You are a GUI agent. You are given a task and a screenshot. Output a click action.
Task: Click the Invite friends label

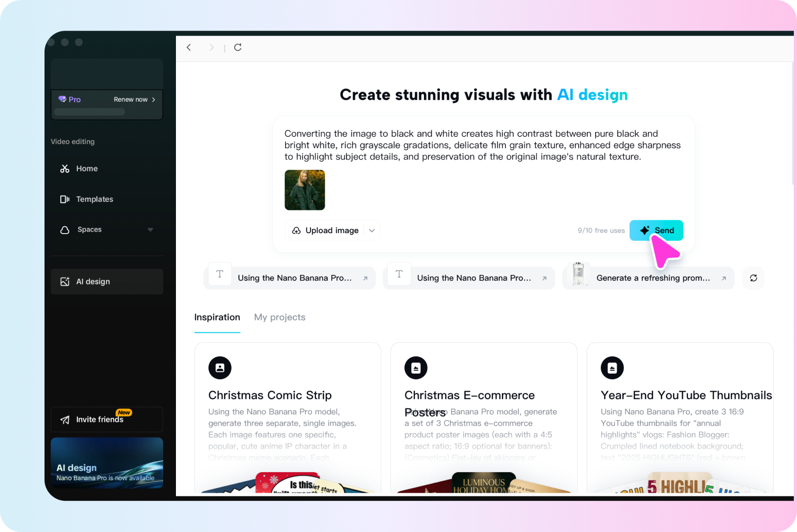pos(100,420)
